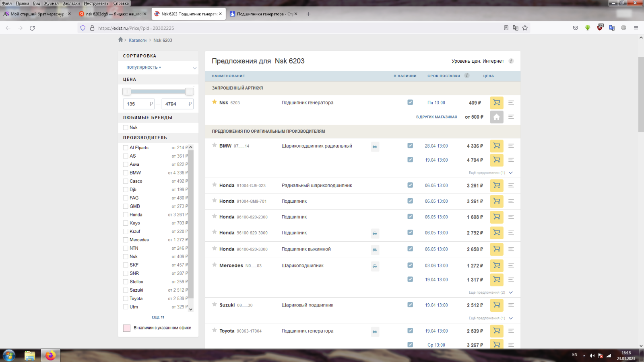Close the Nsk 6203 Подшипник tab
The width and height of the screenshot is (644, 362).
point(220,14)
